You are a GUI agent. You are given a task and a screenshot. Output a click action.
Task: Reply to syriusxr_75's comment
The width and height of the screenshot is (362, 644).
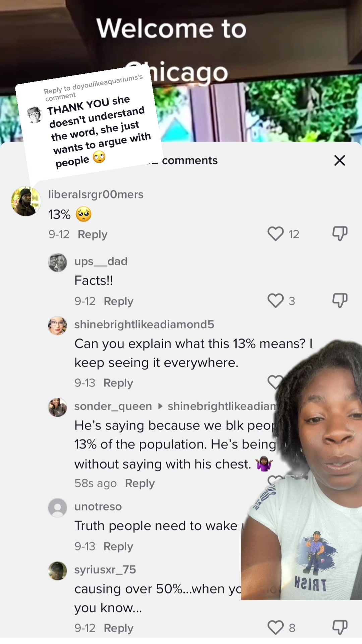click(119, 628)
